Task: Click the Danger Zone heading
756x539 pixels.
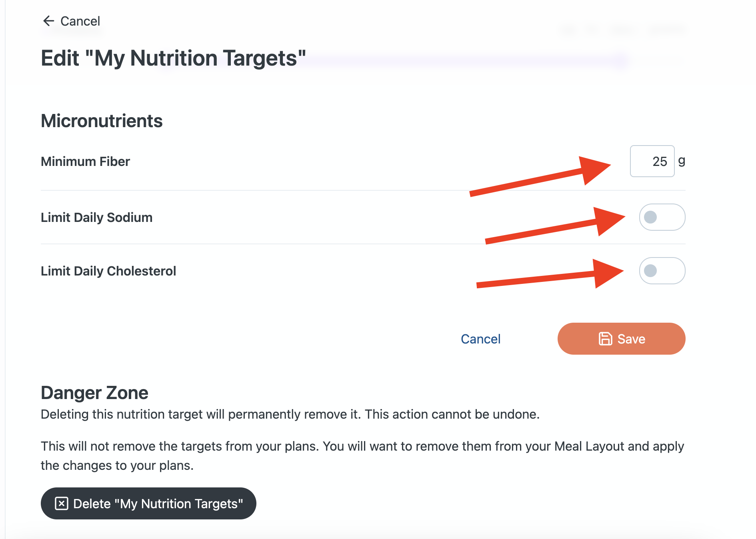Action: pyautogui.click(x=94, y=393)
